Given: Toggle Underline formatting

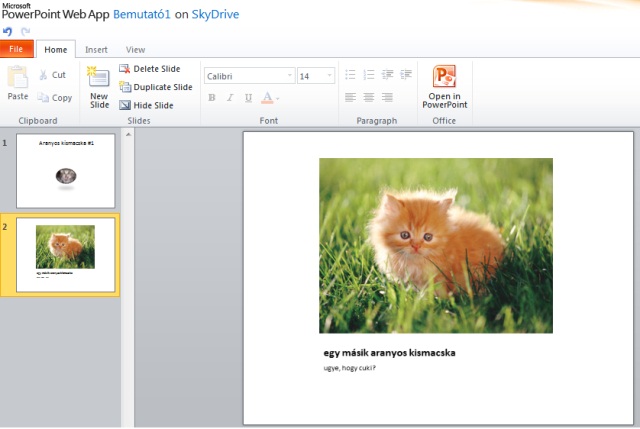Looking at the screenshot, I should [248, 98].
